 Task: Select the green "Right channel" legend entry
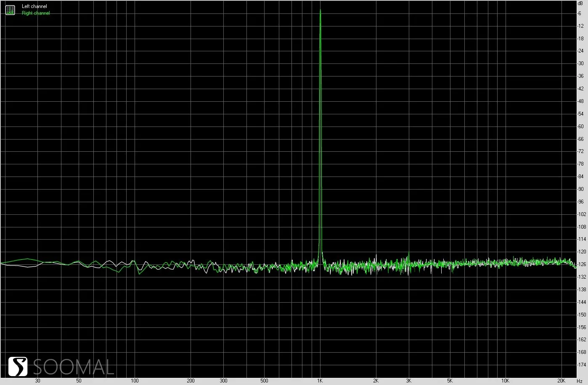tap(36, 13)
